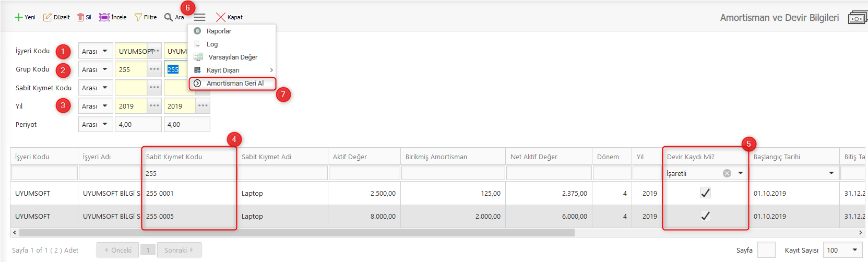The height and width of the screenshot is (262, 868).
Task: Click the Yeni (new record) plus icon
Action: pyautogui.click(x=19, y=17)
